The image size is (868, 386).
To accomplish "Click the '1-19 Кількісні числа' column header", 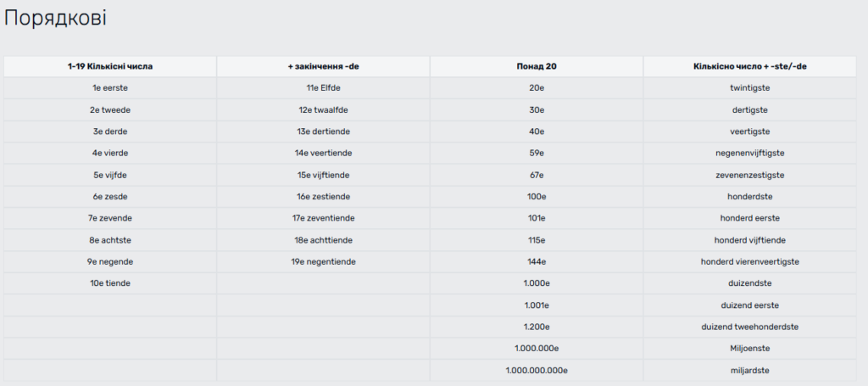I will pos(110,65).
